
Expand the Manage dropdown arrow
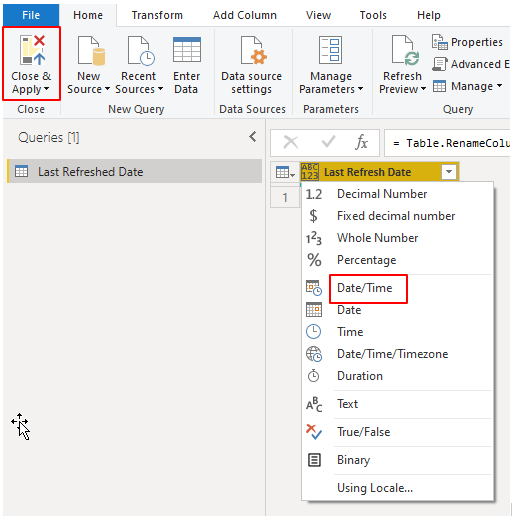(499, 86)
